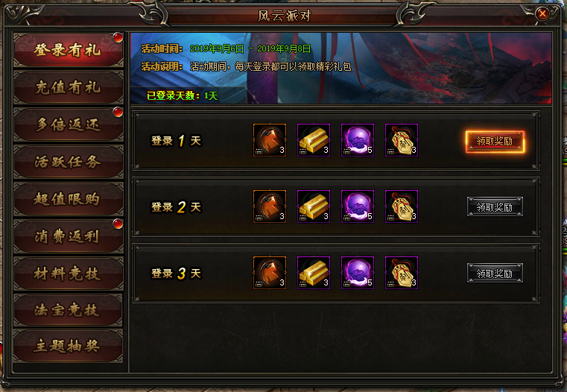Open the 主题抽奖 tab
This screenshot has height=392, width=567.
(x=69, y=346)
